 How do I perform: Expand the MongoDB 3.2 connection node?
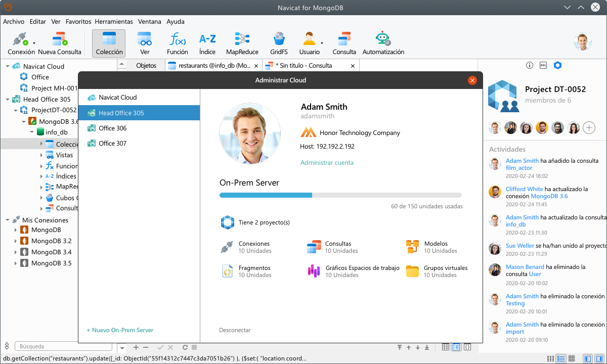point(16,241)
